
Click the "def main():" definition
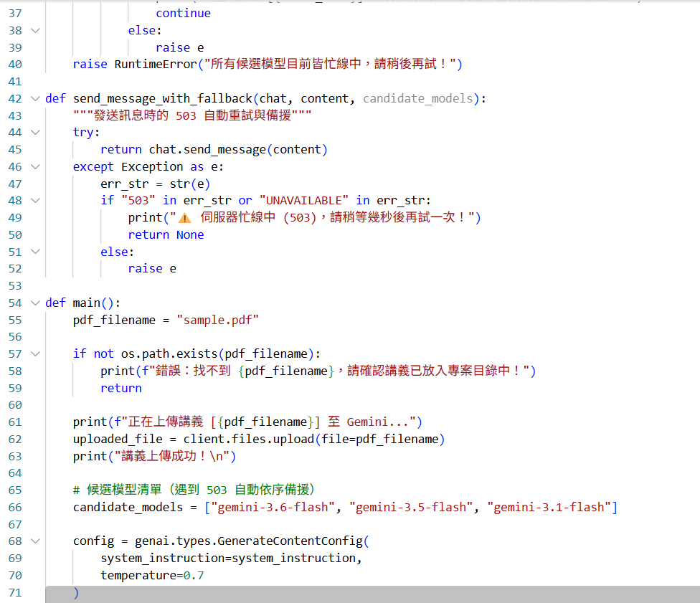coord(83,303)
